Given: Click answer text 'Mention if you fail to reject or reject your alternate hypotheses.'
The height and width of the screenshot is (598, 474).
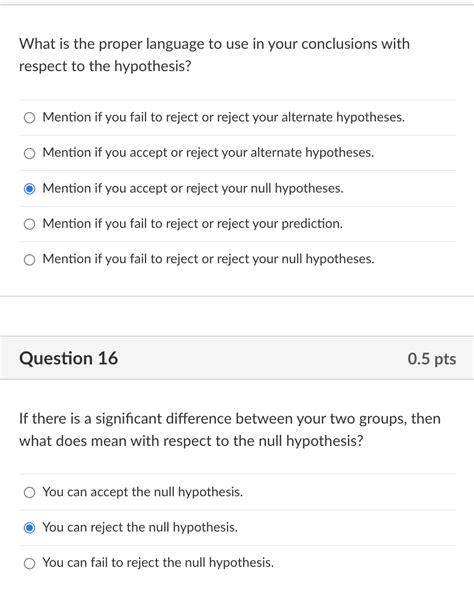Looking at the screenshot, I should click(223, 117).
